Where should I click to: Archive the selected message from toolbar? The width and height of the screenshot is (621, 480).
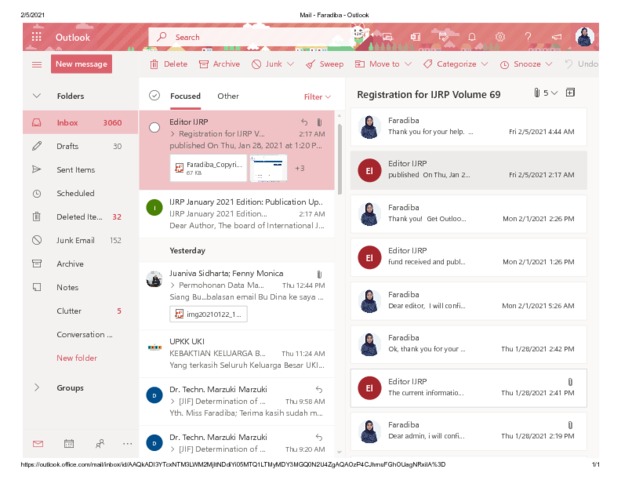[x=219, y=64]
